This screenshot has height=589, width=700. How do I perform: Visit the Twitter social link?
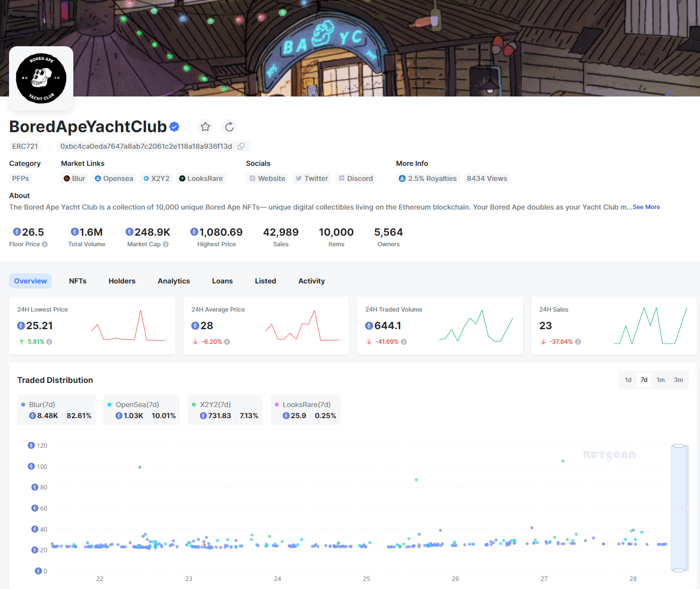[312, 178]
